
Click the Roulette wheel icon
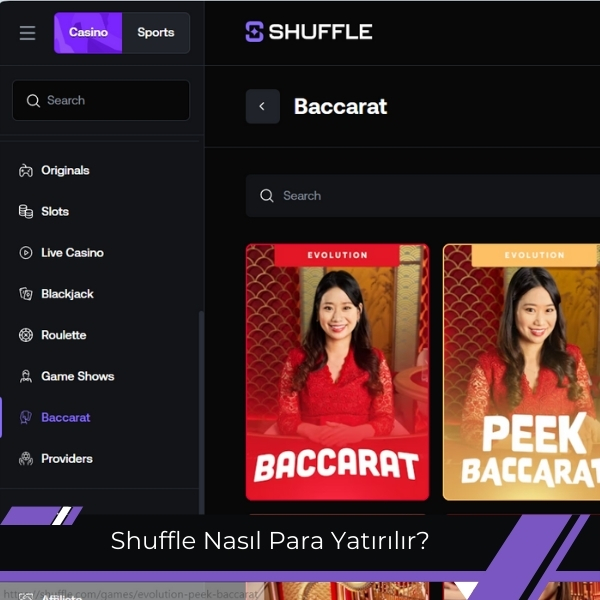[26, 335]
